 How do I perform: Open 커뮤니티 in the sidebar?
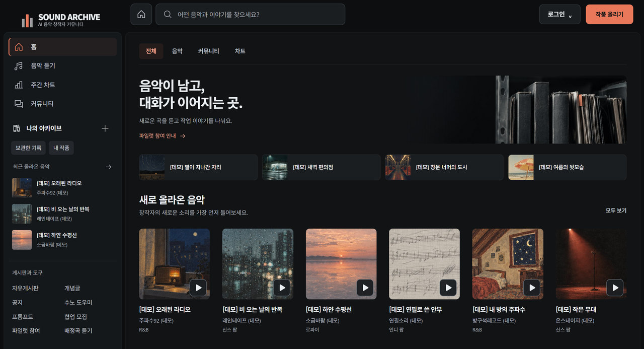point(62,103)
